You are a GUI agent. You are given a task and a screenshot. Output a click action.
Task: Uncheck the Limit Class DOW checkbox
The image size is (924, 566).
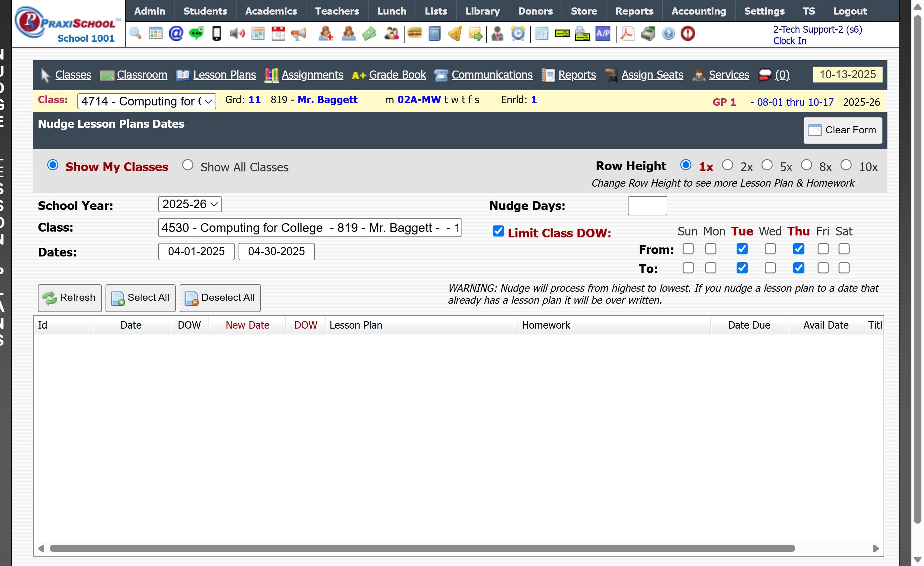pyautogui.click(x=498, y=231)
